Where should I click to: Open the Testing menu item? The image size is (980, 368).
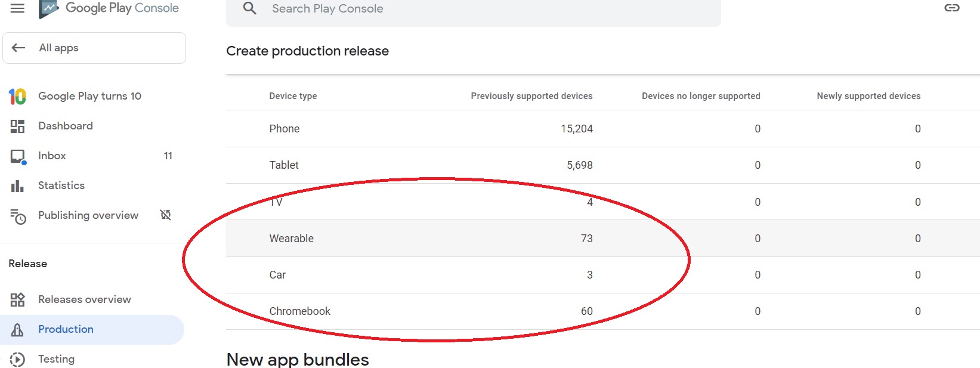[x=56, y=359]
